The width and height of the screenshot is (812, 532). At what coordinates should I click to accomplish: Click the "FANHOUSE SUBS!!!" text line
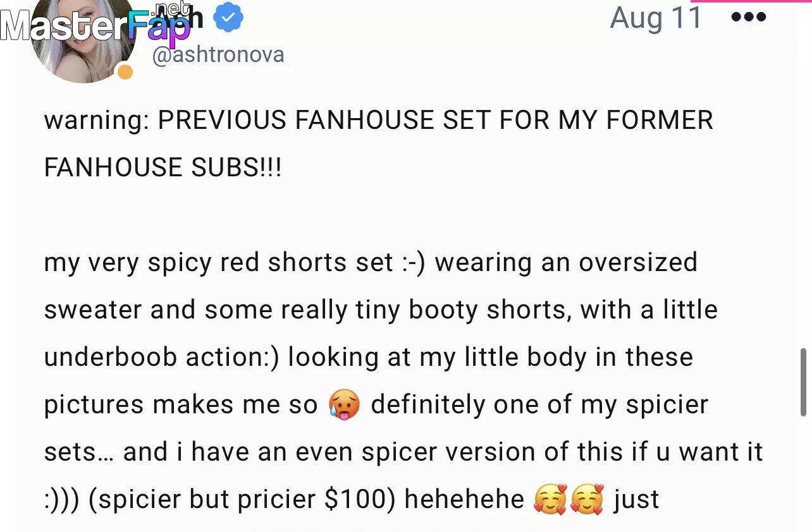pos(163,167)
